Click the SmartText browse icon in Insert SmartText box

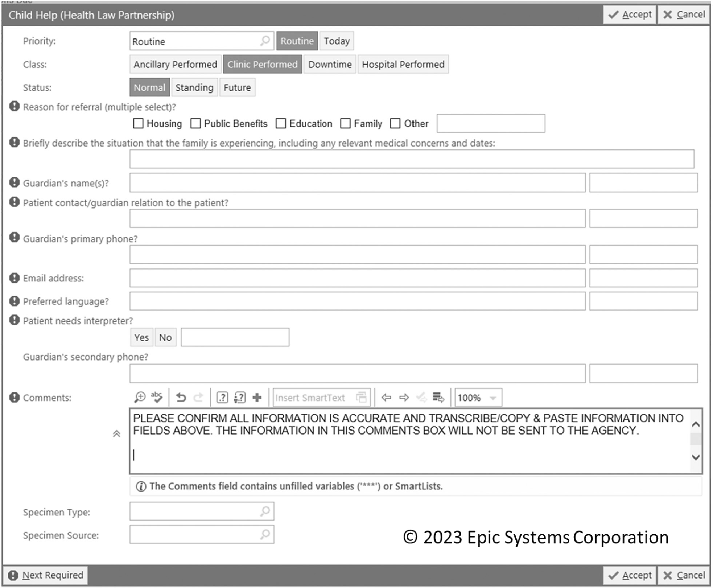[361, 398]
